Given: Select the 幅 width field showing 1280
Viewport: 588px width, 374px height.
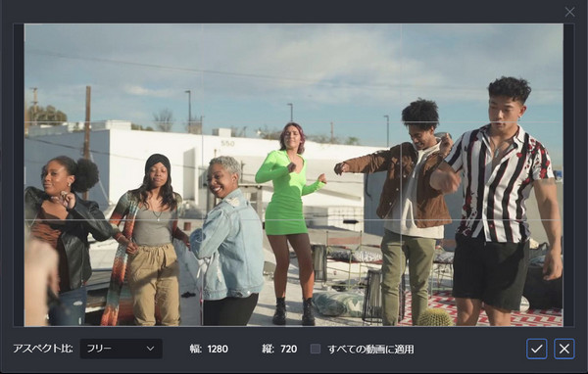Looking at the screenshot, I should tap(218, 349).
